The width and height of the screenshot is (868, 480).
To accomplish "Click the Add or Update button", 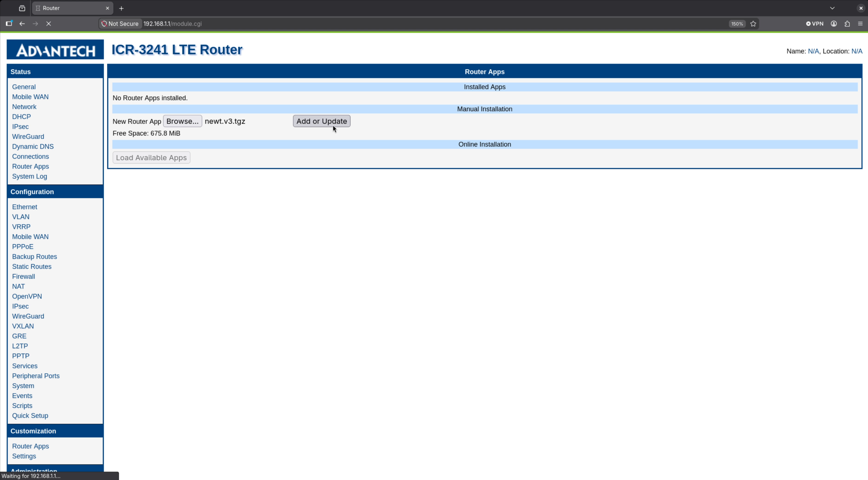I will [322, 121].
